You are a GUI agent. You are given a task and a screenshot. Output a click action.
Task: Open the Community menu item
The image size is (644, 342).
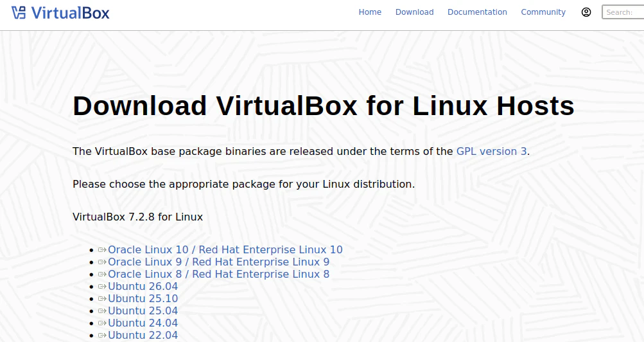(543, 12)
